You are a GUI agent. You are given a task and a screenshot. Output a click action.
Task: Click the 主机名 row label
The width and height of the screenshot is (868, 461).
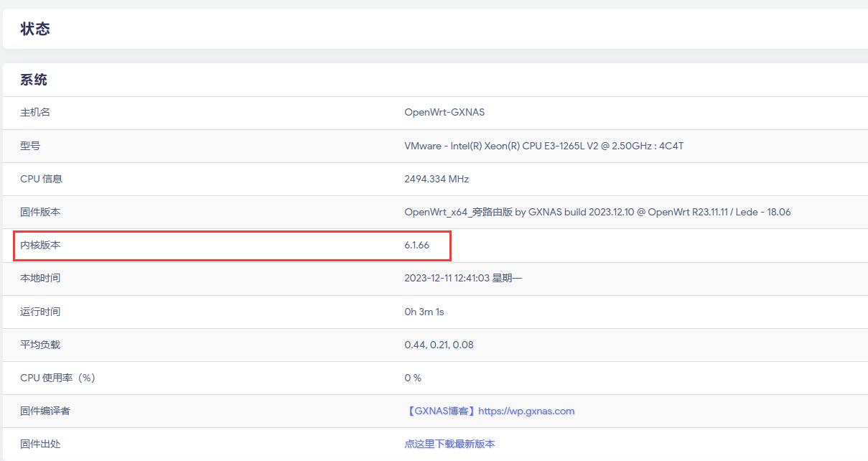tap(35, 112)
